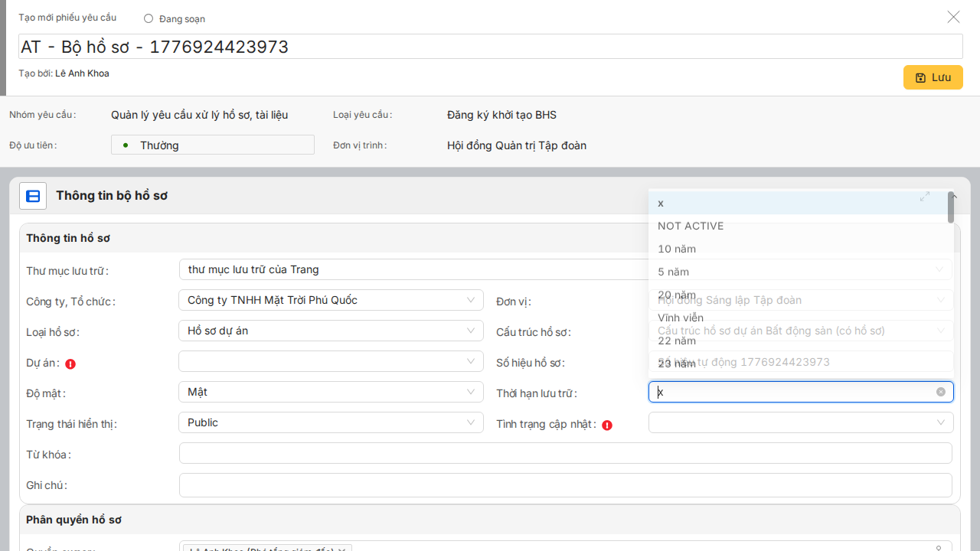This screenshot has height=551, width=980.
Task: Choose "10 năm" from the retention list
Action: click(x=677, y=249)
